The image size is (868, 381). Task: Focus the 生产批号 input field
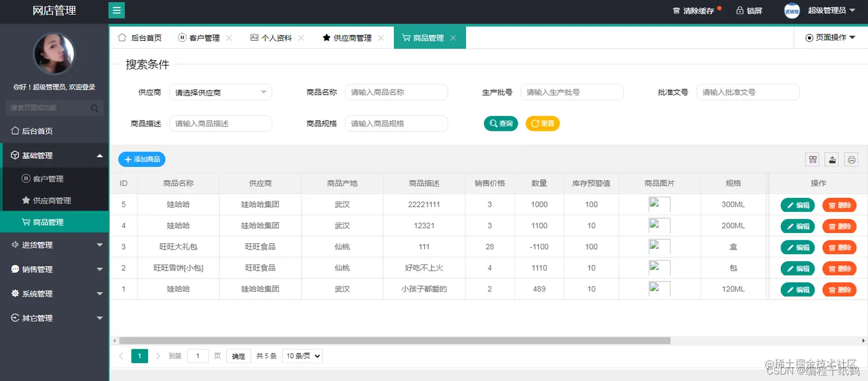coord(572,92)
